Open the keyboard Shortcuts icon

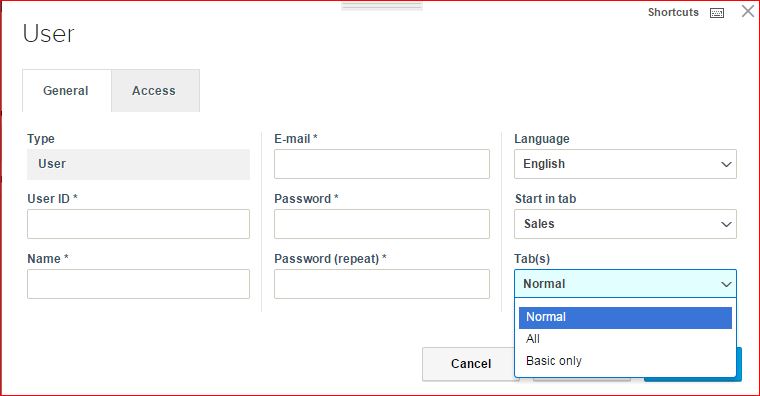(x=717, y=13)
